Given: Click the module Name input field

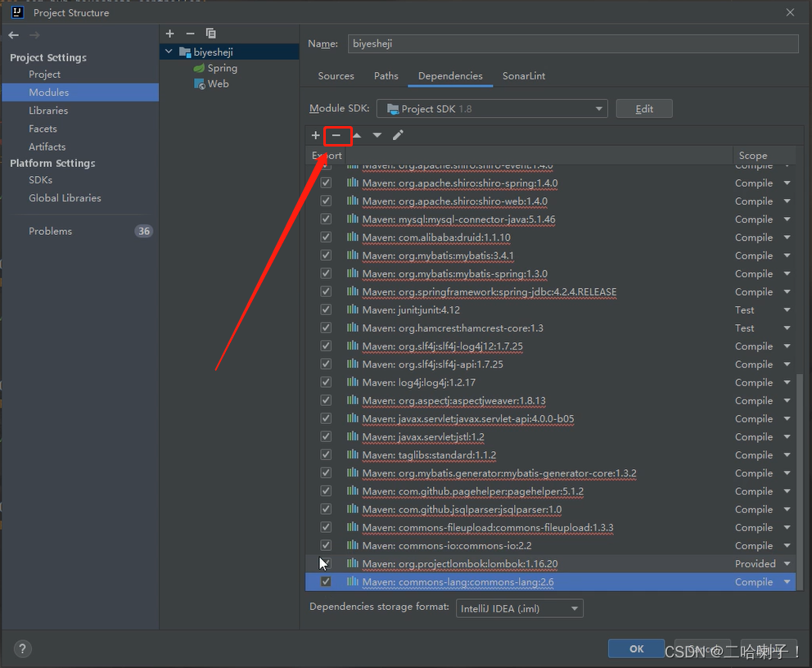Looking at the screenshot, I should click(573, 43).
